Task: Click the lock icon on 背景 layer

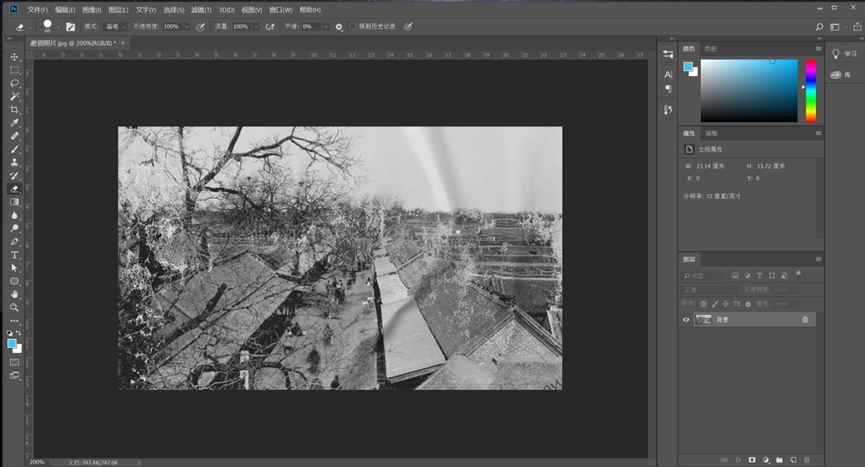Action: click(805, 319)
